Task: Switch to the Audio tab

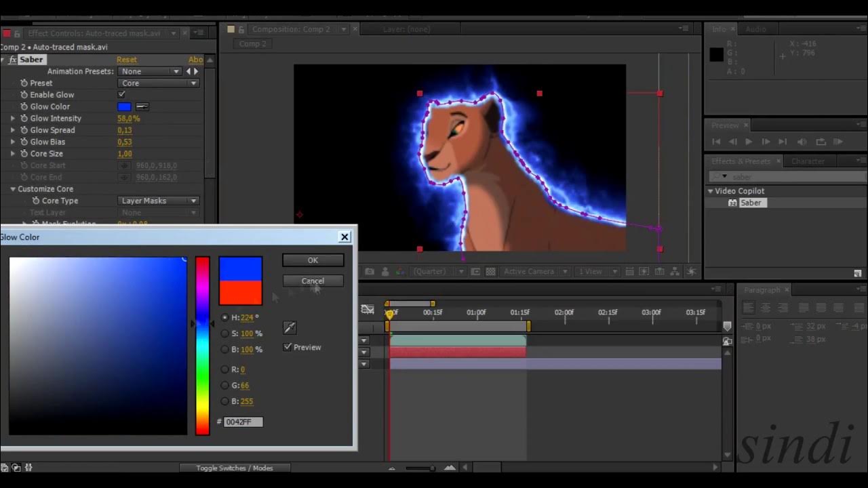Action: pyautogui.click(x=755, y=29)
